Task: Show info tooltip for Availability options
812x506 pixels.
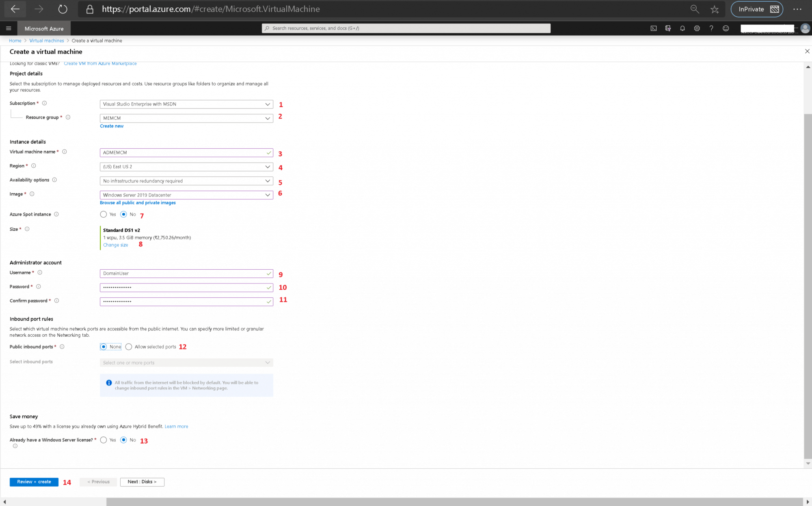Action: pyautogui.click(x=54, y=180)
